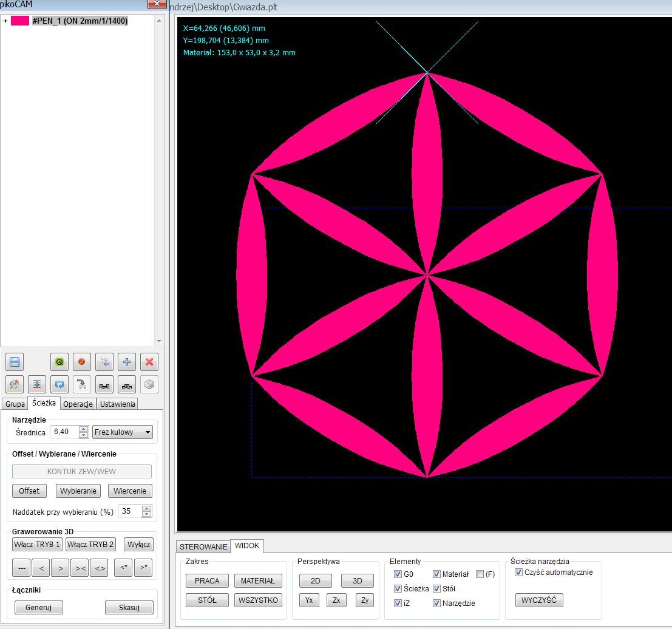Select the #PEN_1 (ON 2mm/1/1400) tree row
Viewport: 672px width, 629px height.
tap(80, 21)
